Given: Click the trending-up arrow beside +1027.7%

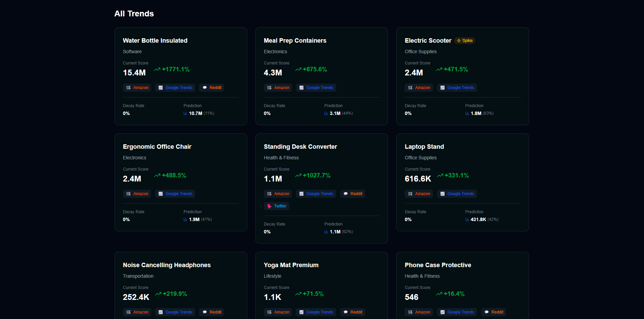Looking at the screenshot, I should click(298, 175).
